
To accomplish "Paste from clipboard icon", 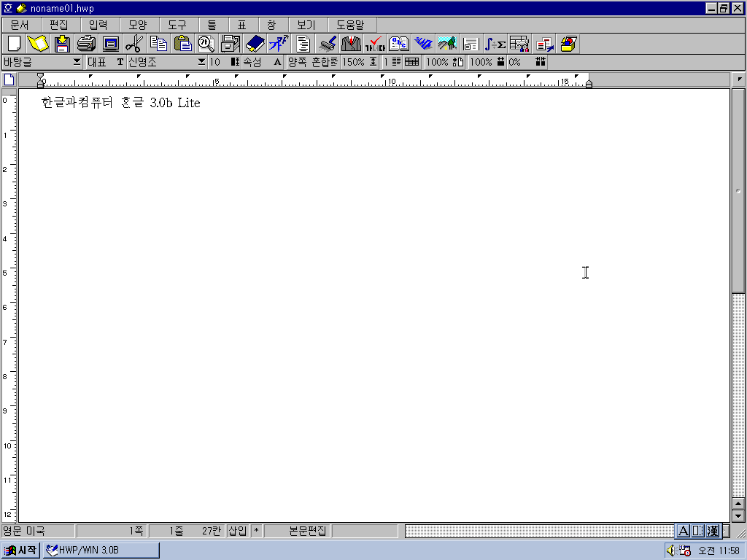I will click(182, 44).
